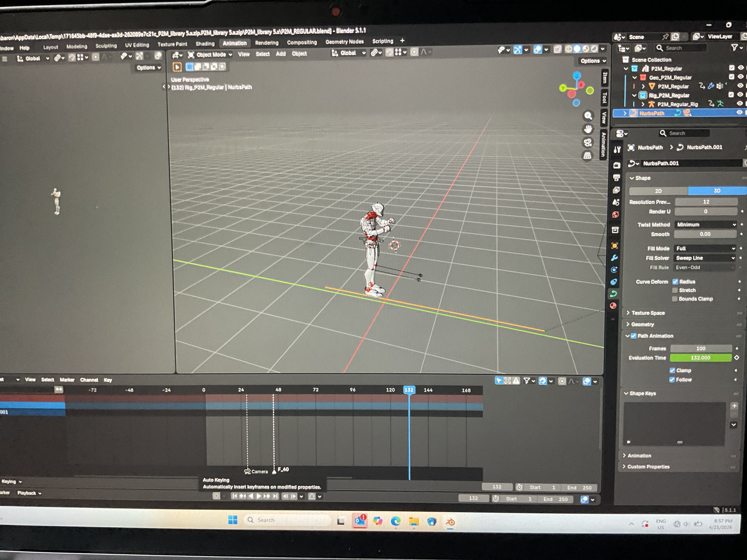Enable the Bounds Clamp checkbox
Screen dimensions: 747x560
674,299
